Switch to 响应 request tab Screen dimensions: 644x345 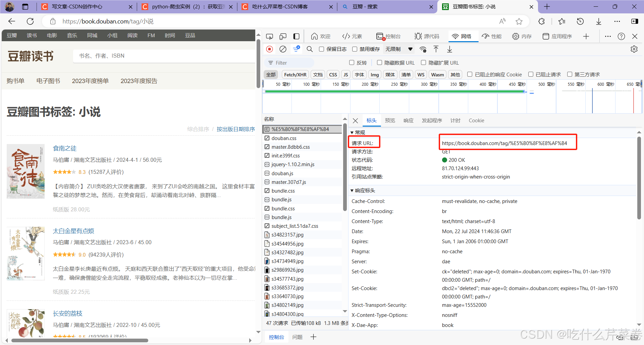408,121
